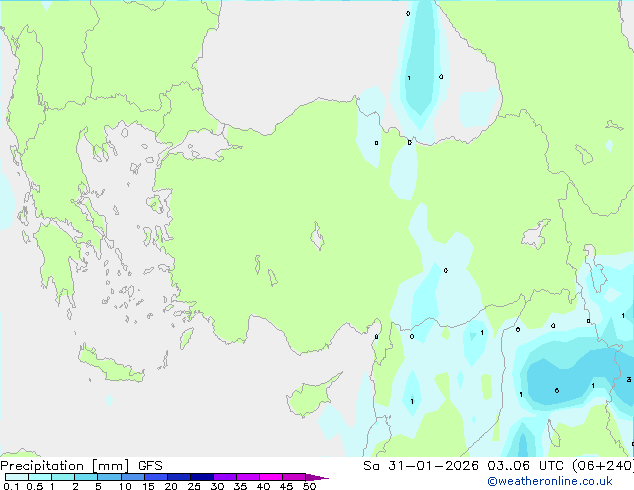
Task: Select the 45–50 mm legend swatch
Action: point(294,477)
